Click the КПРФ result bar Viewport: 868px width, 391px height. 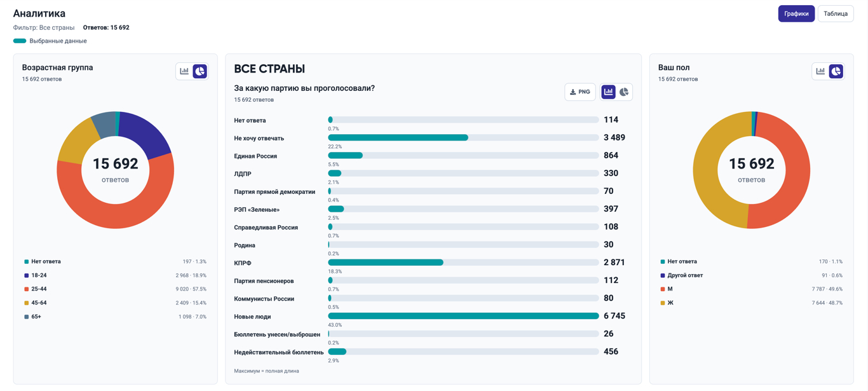point(463,263)
